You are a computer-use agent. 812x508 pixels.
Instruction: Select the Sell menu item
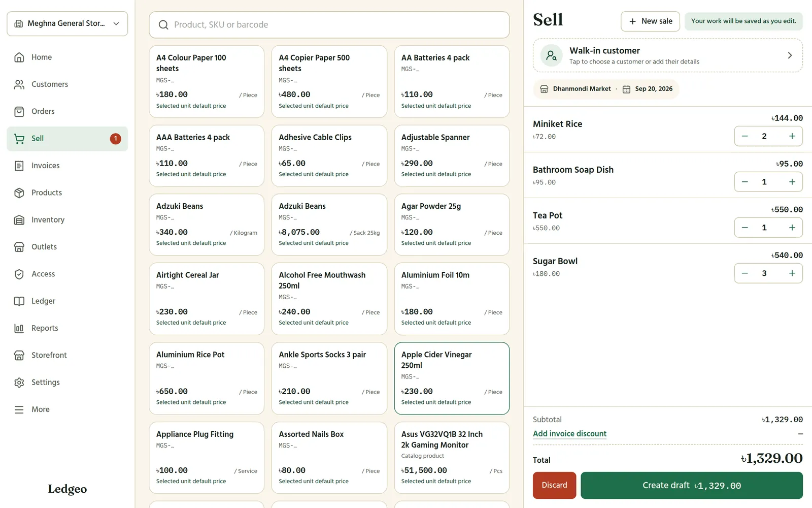[67, 139]
